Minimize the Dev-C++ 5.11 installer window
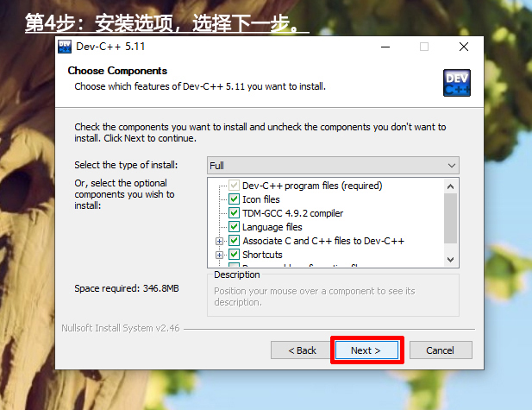532x410 pixels. (x=385, y=47)
